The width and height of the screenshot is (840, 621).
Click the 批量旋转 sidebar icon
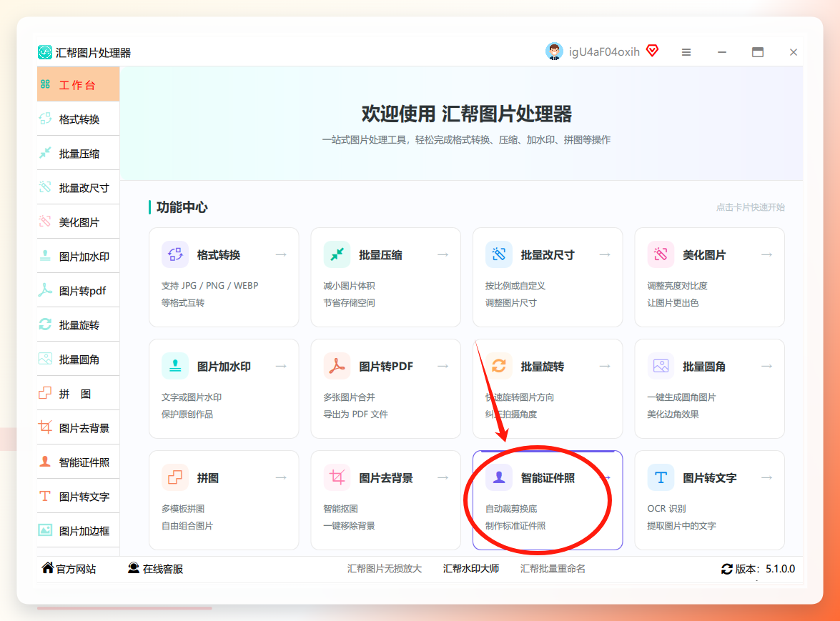coord(46,324)
